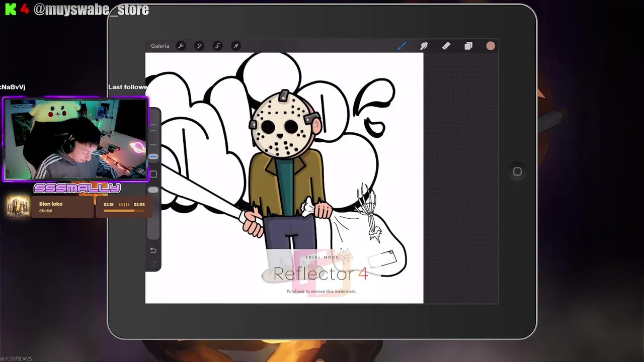Viewport: 644px width, 362px height.
Task: Open the Layers panel
Action: pyautogui.click(x=468, y=46)
